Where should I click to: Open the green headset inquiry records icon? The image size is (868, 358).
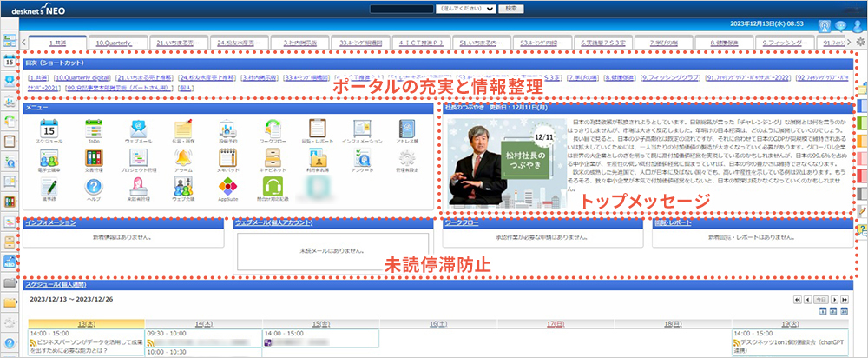point(273,187)
